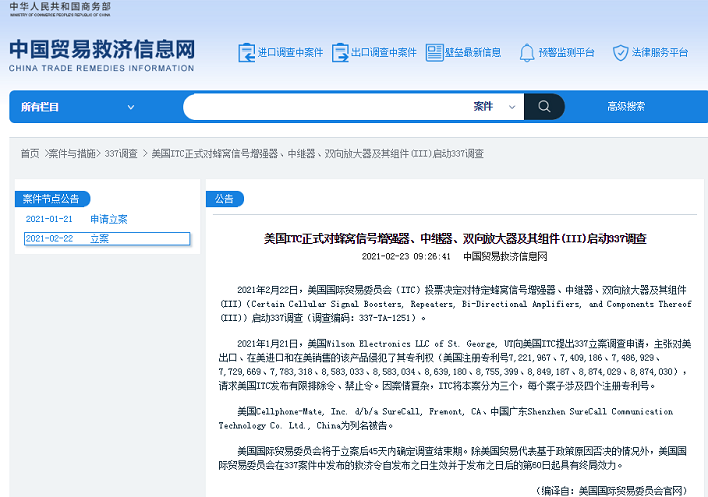708x497 pixels.
Task: Open 壁垒最新信息 link
Action: [x=473, y=53]
